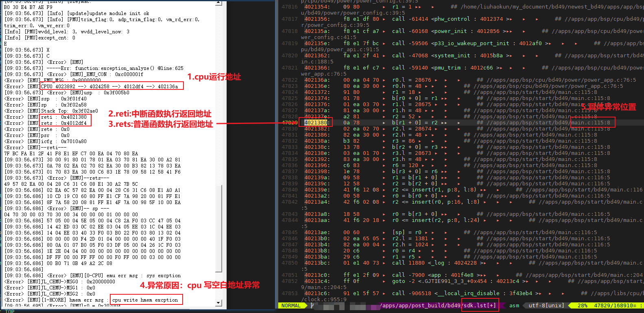Screen dimensions: 644x313
Task: Click line number 47853 in gutter
Action: click(289, 293)
